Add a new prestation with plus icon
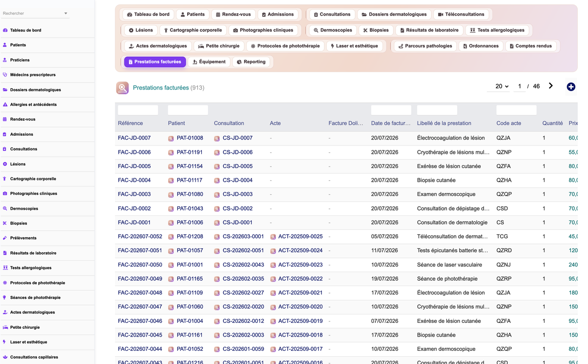Screen dimensions: 588x364 pos(571,87)
